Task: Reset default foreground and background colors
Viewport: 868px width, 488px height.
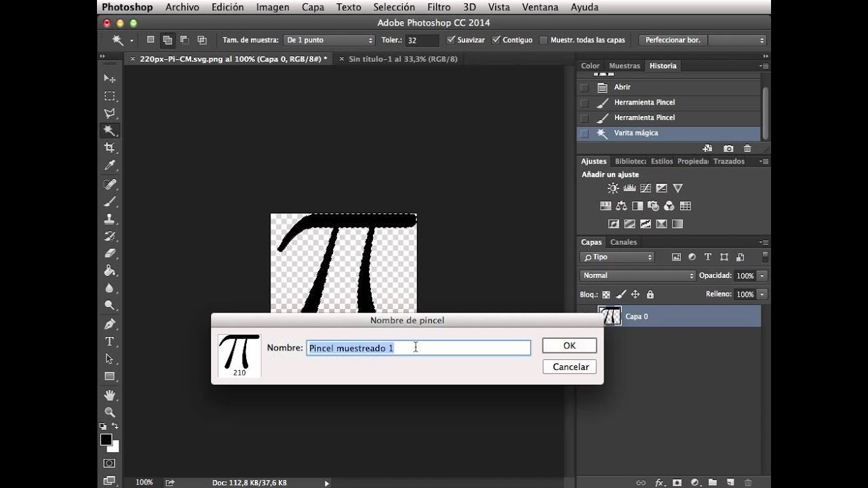Action: (x=103, y=426)
